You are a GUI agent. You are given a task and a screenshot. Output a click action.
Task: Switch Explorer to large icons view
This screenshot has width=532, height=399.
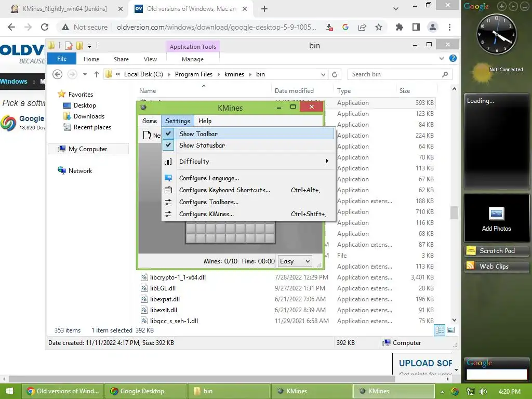[x=451, y=330]
